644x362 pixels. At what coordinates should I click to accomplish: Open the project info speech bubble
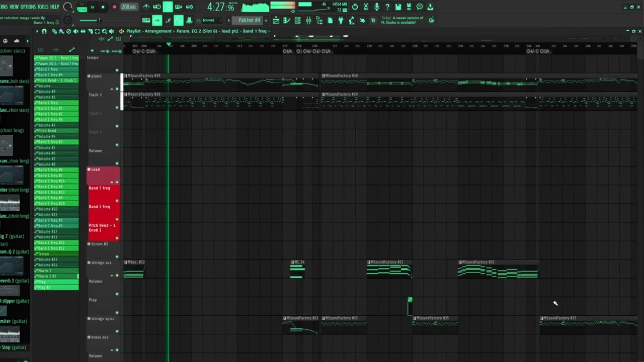(x=420, y=7)
